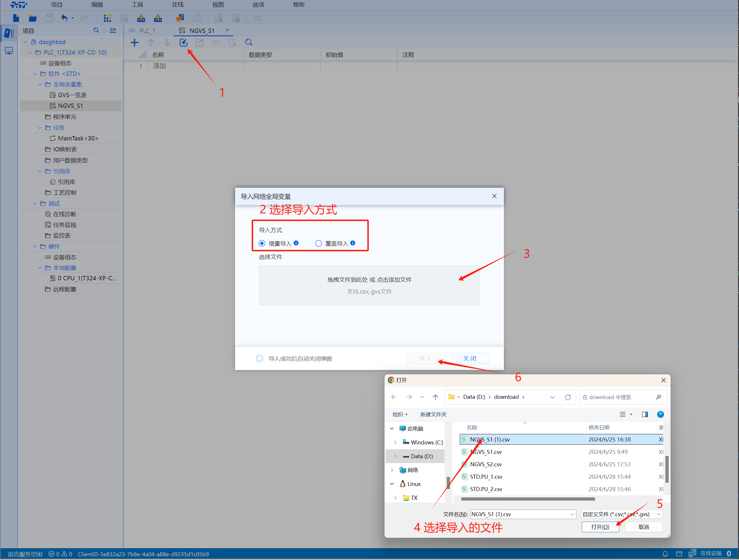This screenshot has width=739, height=560.
Task: Enable 导入成功后自动关闭弹窗 checkbox
Action: (x=260, y=358)
